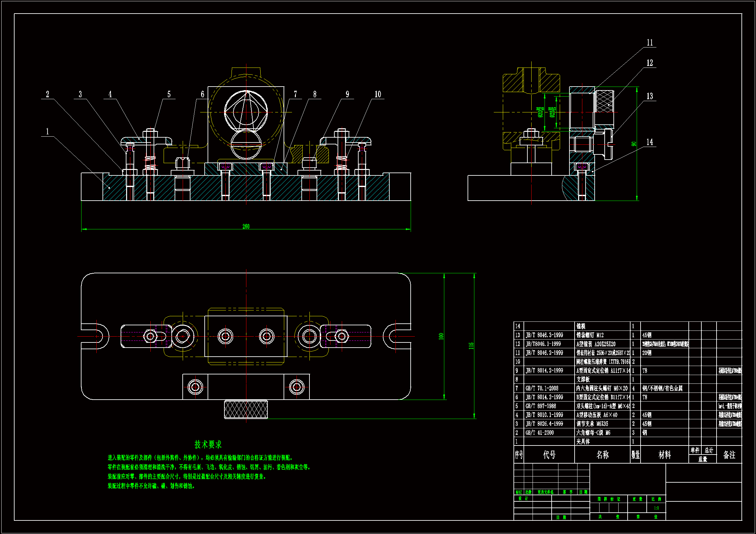The image size is (756, 534).
Task: Click the 备注 column header
Action: [x=729, y=455]
